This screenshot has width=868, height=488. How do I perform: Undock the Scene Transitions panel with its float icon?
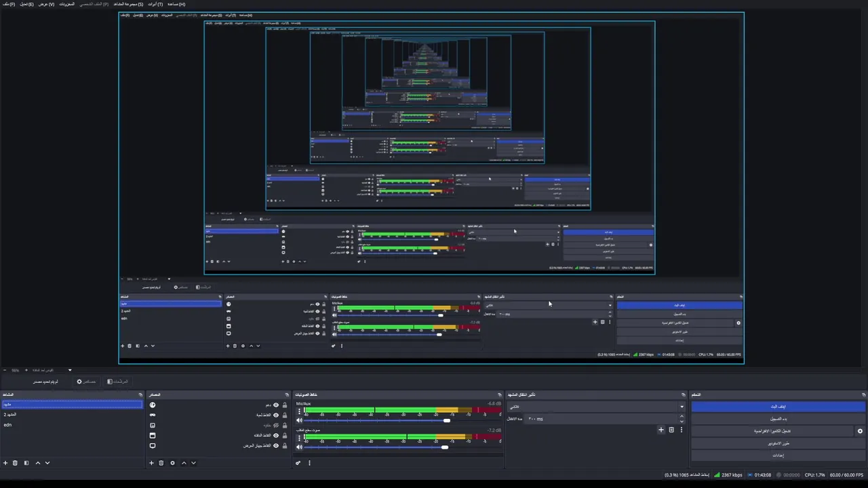[684, 394]
